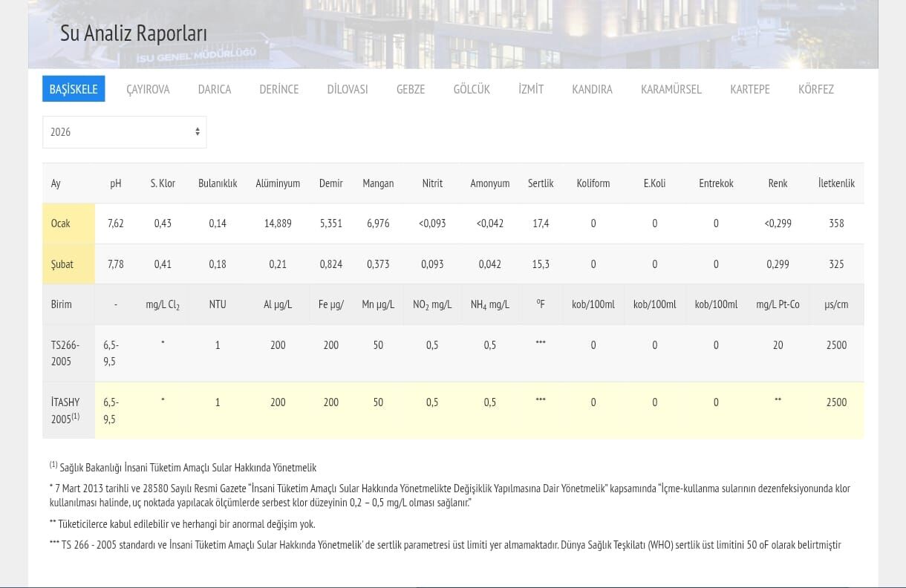Switch to the KARTEPE tab

point(749,89)
